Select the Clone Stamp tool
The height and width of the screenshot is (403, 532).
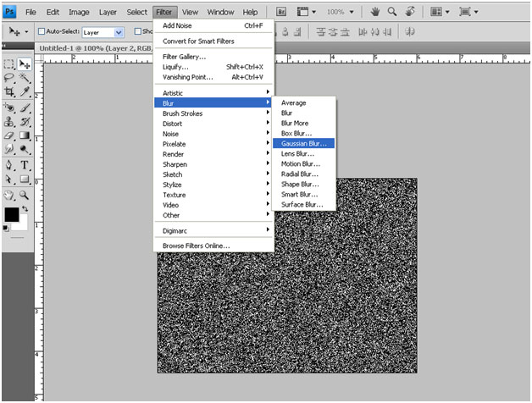click(x=9, y=121)
